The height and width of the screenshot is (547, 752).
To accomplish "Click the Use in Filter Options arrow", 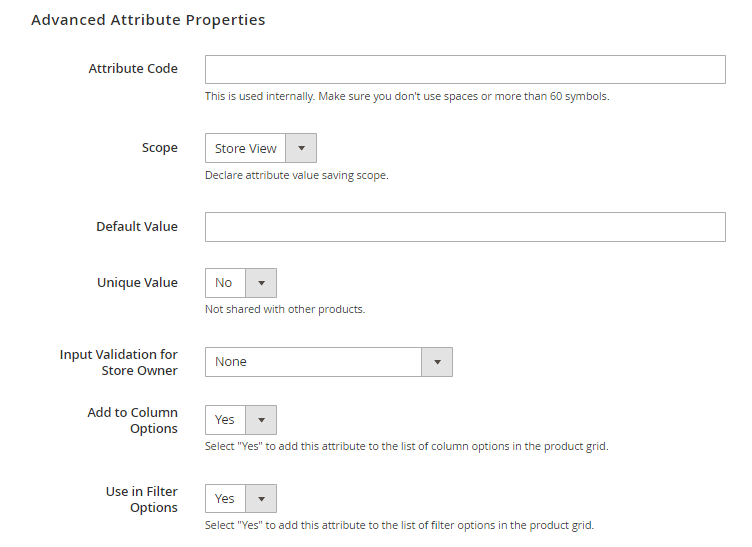I will 261,499.
